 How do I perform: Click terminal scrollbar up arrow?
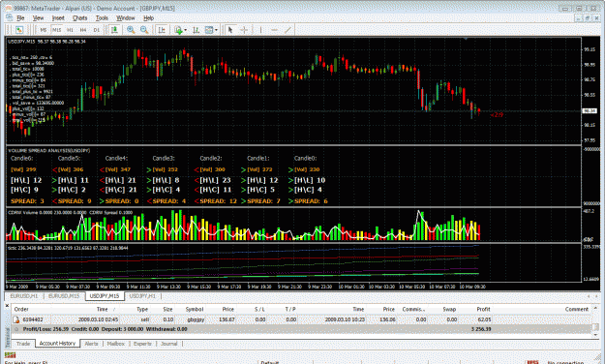[595, 308]
